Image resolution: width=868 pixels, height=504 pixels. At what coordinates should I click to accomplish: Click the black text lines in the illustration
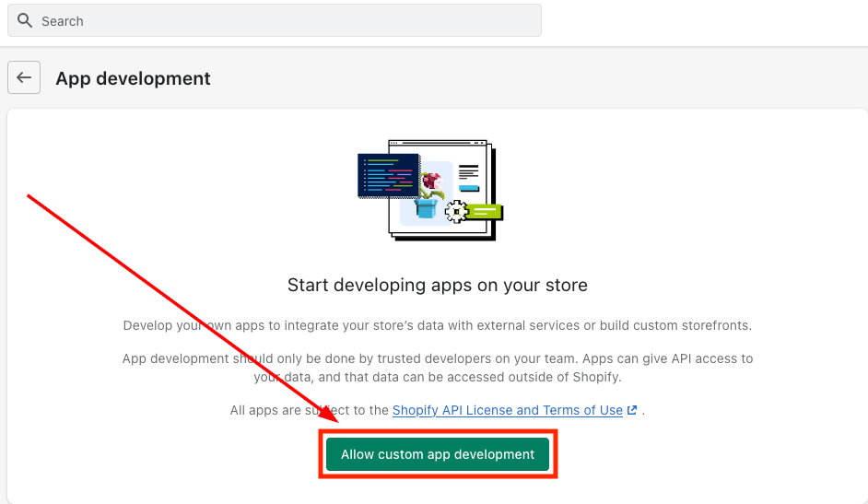click(469, 172)
